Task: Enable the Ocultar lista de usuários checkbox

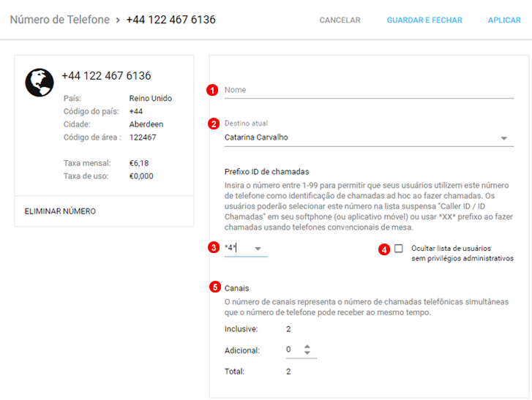Action: 399,249
